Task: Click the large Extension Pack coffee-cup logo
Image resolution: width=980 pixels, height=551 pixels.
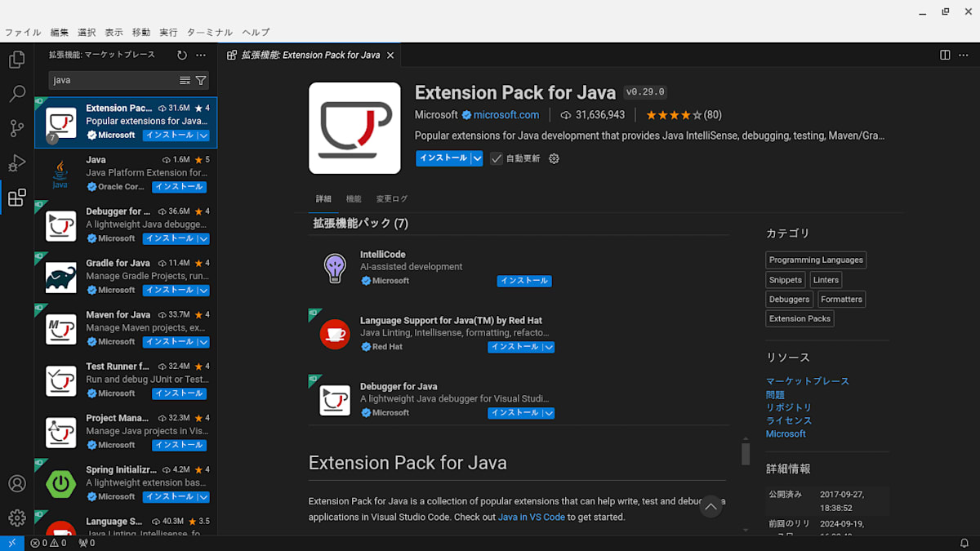Action: 354,128
